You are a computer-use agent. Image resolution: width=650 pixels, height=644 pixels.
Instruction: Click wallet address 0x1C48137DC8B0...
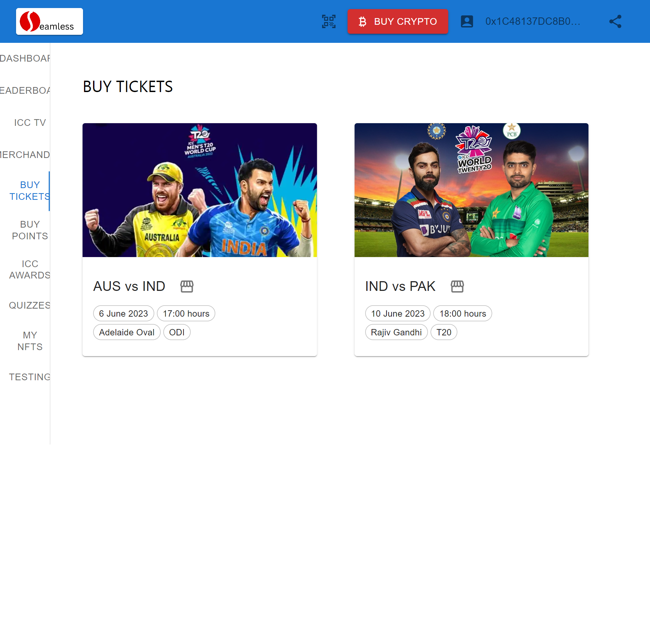tap(533, 21)
